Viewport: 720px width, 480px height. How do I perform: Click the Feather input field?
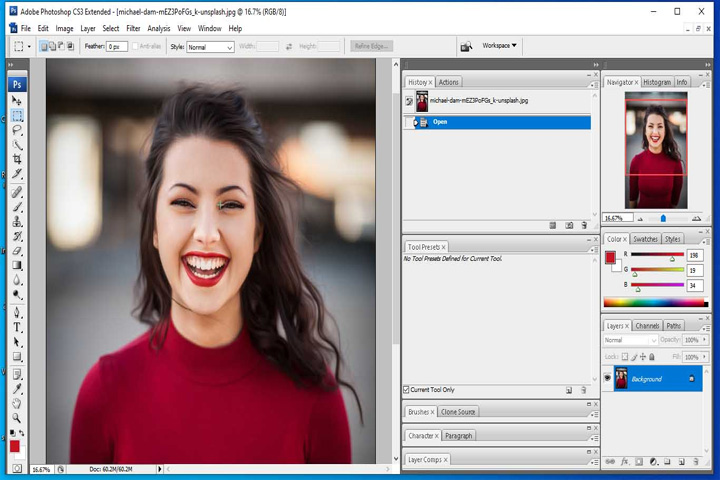117,46
